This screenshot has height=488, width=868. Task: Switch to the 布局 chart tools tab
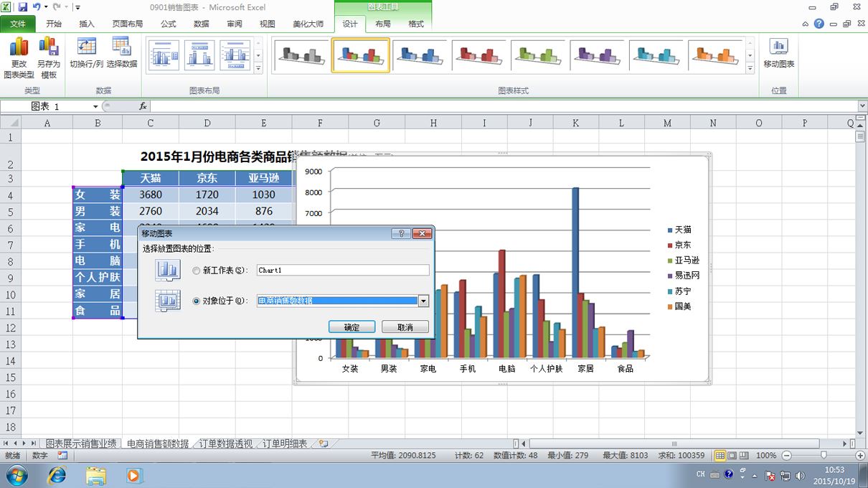tap(383, 24)
